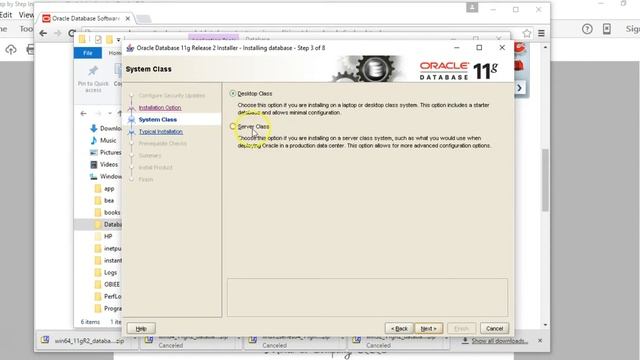Jump to the Typical Installation step

coord(161,132)
